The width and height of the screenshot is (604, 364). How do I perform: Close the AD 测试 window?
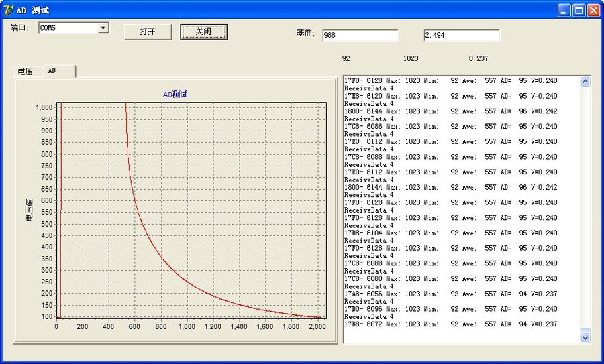click(593, 10)
